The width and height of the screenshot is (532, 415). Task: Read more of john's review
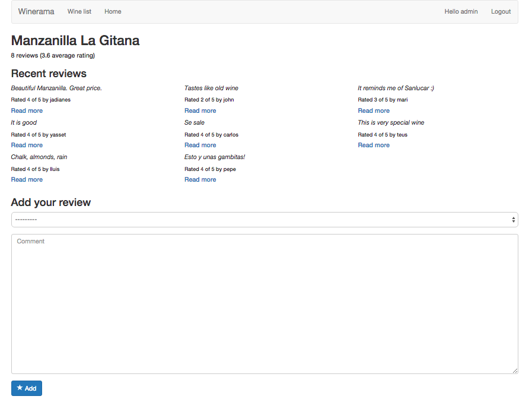(200, 110)
